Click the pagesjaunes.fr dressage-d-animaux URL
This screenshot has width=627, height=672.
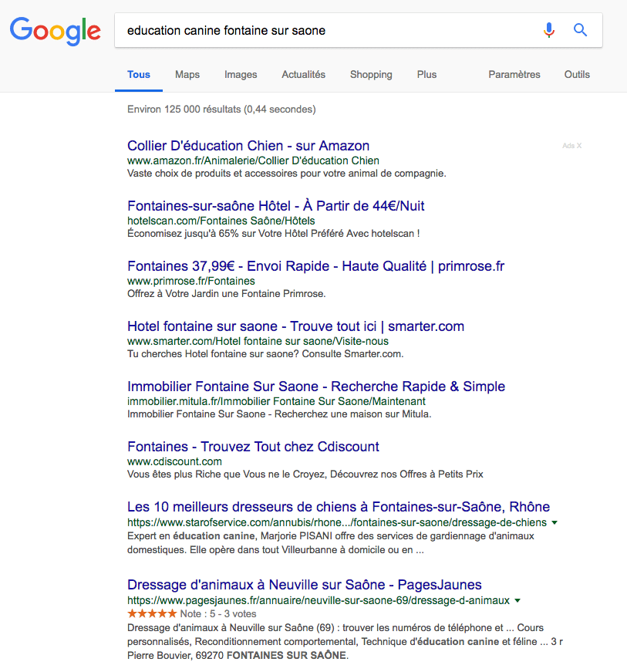(x=319, y=601)
